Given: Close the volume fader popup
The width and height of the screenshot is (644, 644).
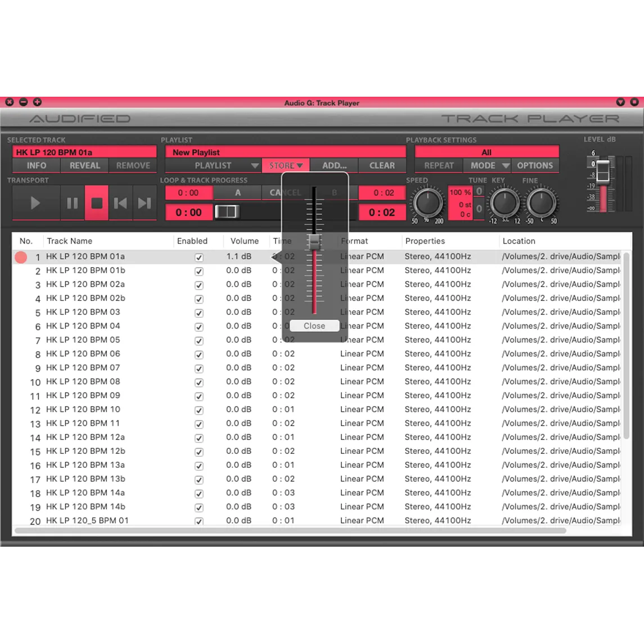Looking at the screenshot, I should pos(314,326).
